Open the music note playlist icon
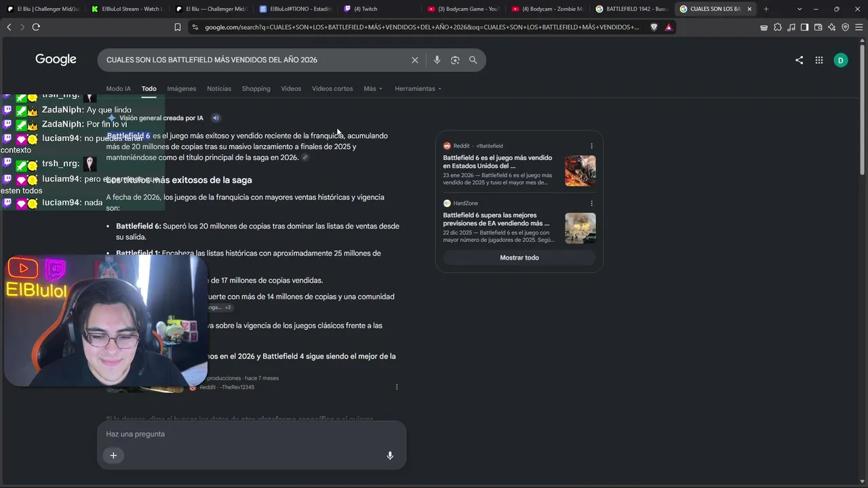Screen dimensions: 868x488 click(791, 27)
